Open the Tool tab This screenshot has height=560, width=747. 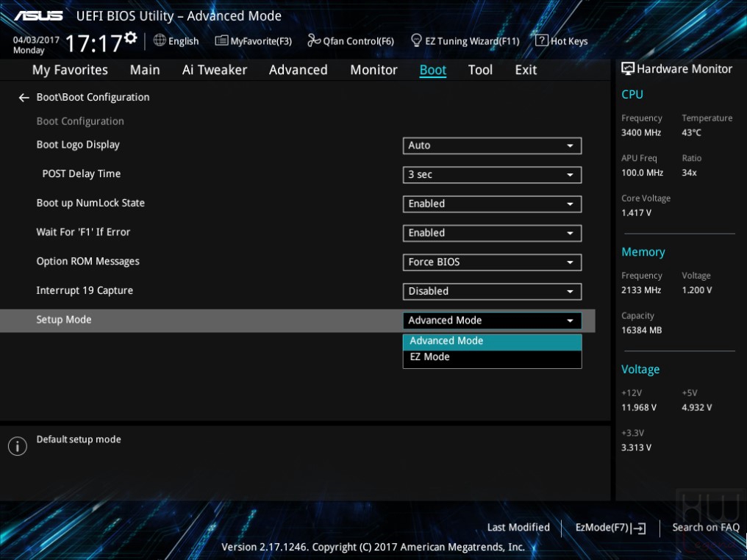(480, 70)
